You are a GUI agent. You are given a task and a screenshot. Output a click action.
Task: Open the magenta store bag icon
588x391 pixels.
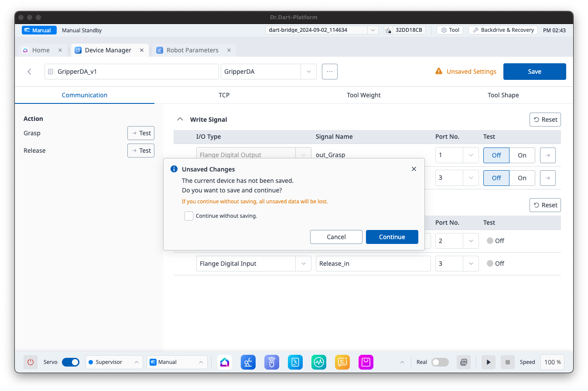click(366, 362)
